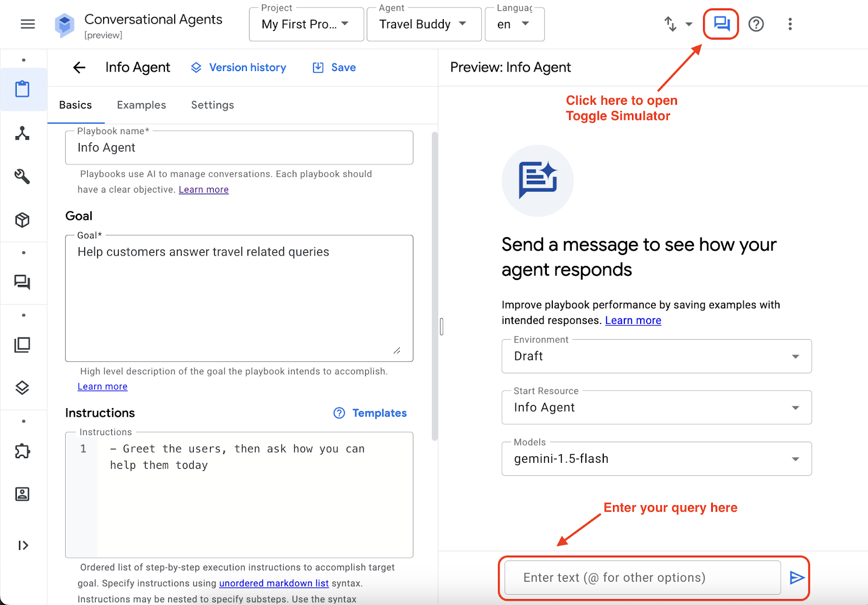Click the unordered markdown list link
The height and width of the screenshot is (605, 868).
coord(274,583)
